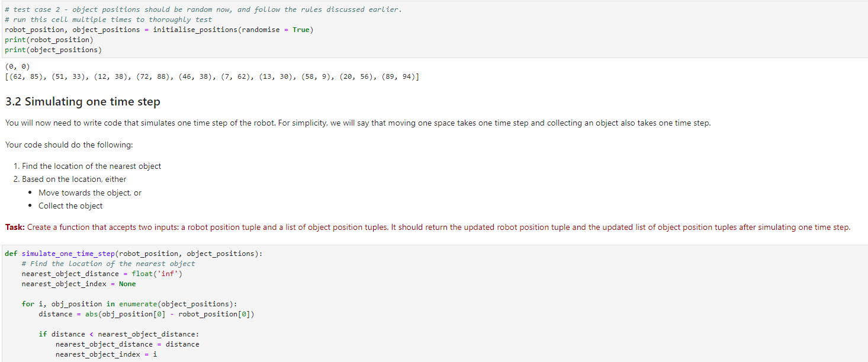Viewport: 868px width, 362px height.
Task: Click the print(robot_position) line
Action: tap(47, 39)
